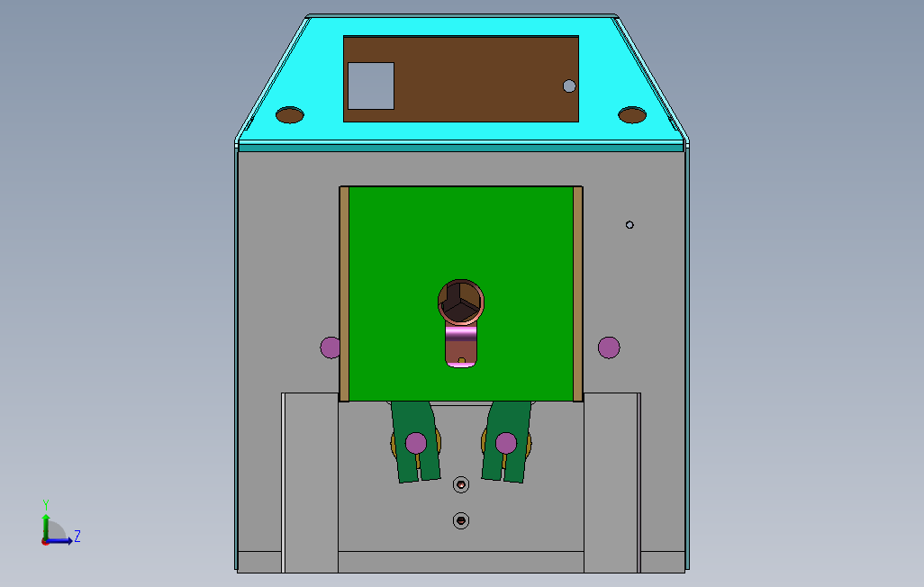Click the green Y axis of triad
924x587 pixels.
click(45, 526)
